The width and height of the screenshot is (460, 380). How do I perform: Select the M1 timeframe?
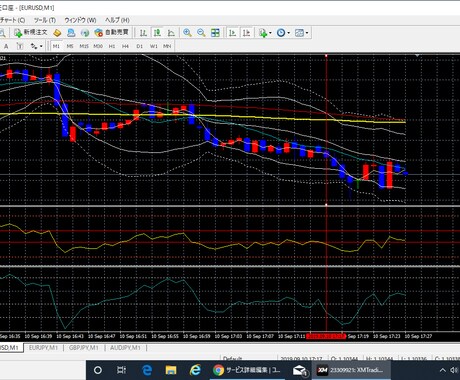click(x=56, y=46)
